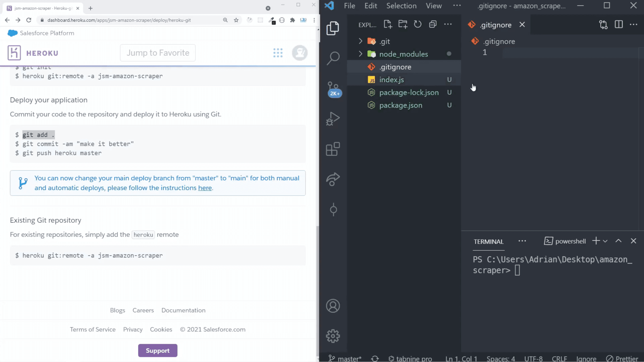Open the Live Share view icon
This screenshot has height=362, width=644.
pos(333,179)
